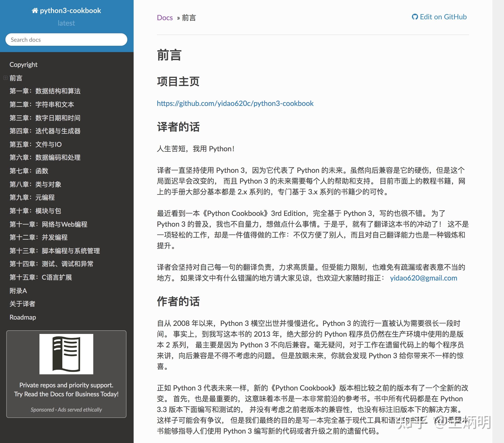Click the home icon beside python3-cookbook
The width and height of the screenshot is (504, 443).
click(35, 10)
